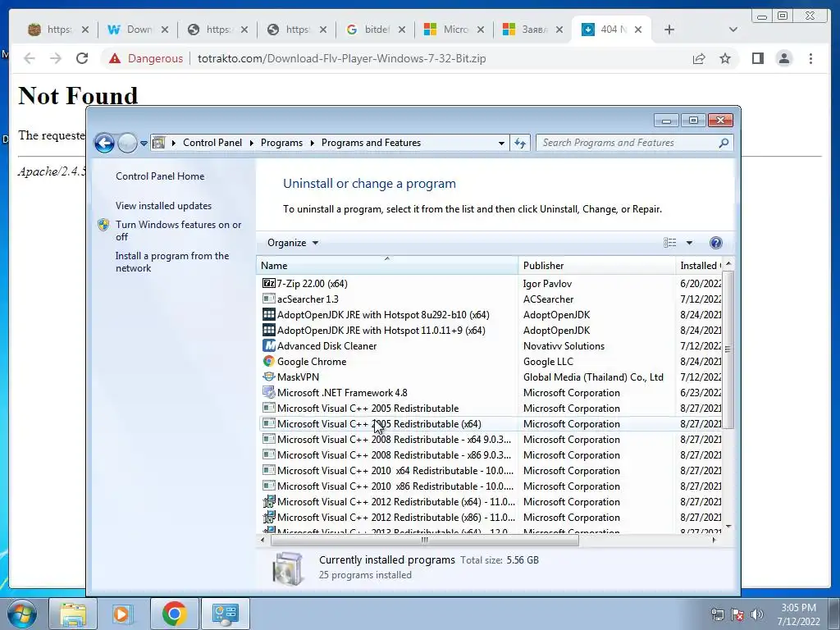Viewport: 840px width, 630px height.
Task: Close the 404 N tab
Action: [638, 30]
